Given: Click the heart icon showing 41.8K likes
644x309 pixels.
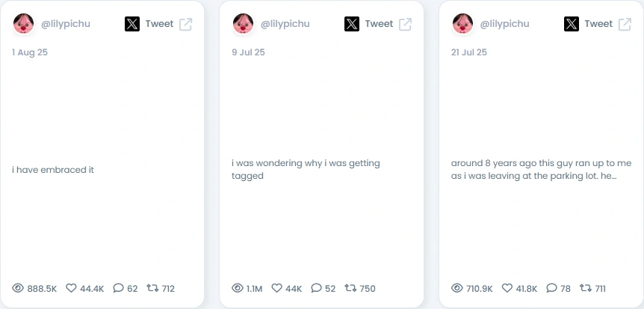Looking at the screenshot, I should click(x=507, y=288).
